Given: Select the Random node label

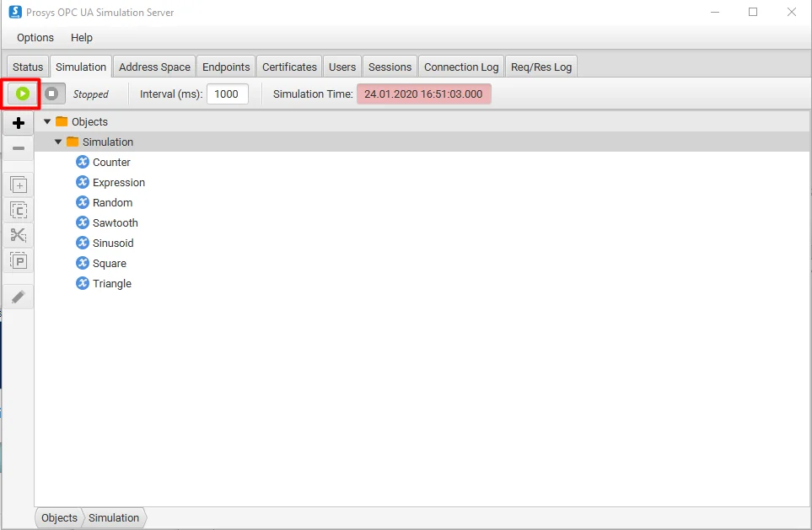Looking at the screenshot, I should pos(112,202).
